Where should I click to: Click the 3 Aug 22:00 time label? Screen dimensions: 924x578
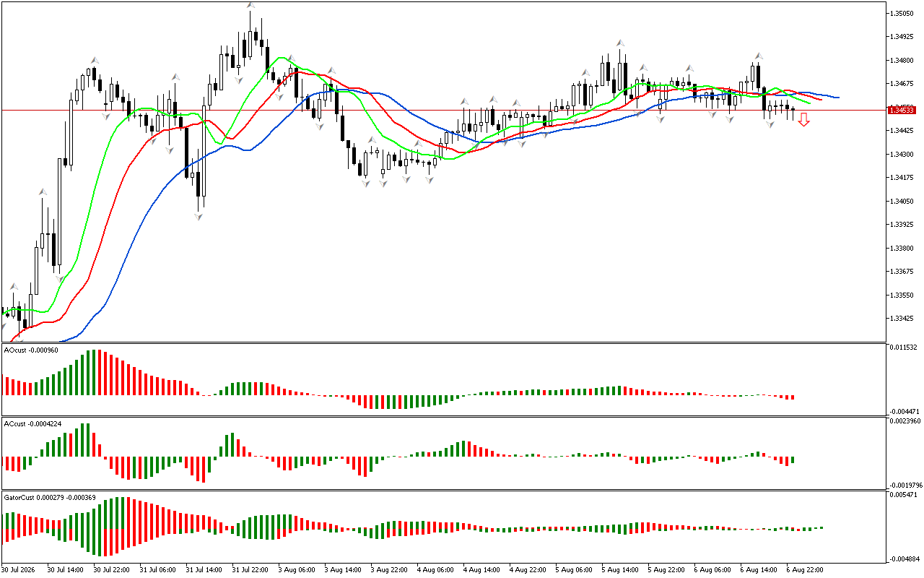pos(389,569)
